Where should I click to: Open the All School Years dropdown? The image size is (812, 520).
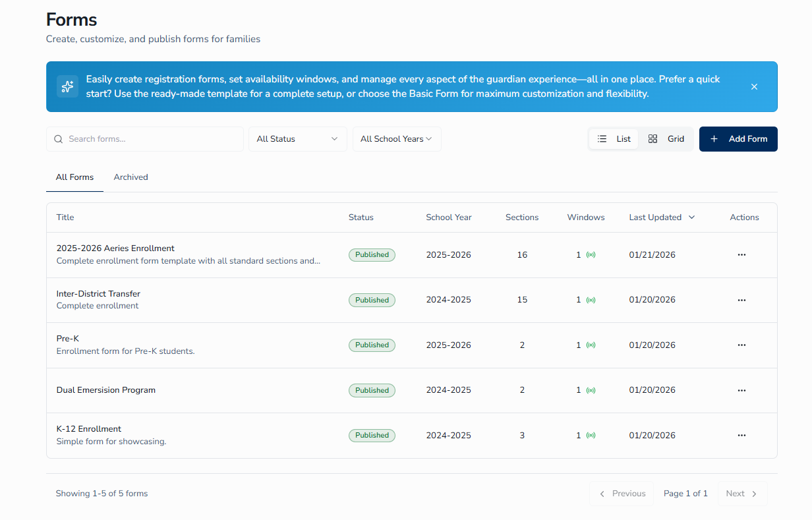point(397,139)
